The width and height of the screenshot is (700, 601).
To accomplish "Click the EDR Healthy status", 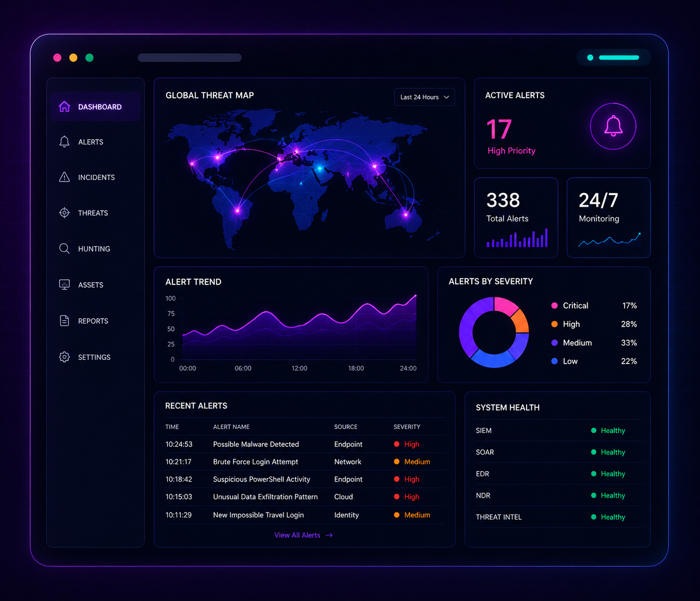I will pyautogui.click(x=608, y=474).
